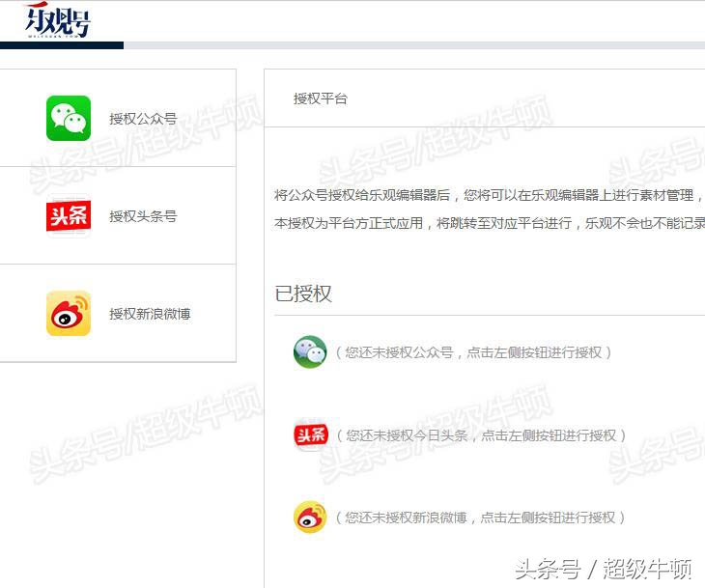Click the line starting 本授权为平台方正式应用
Screen dimensions: 705x588
point(490,223)
